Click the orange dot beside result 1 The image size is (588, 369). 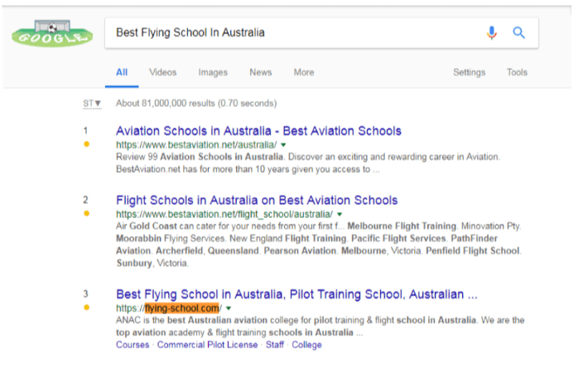pyautogui.click(x=87, y=144)
